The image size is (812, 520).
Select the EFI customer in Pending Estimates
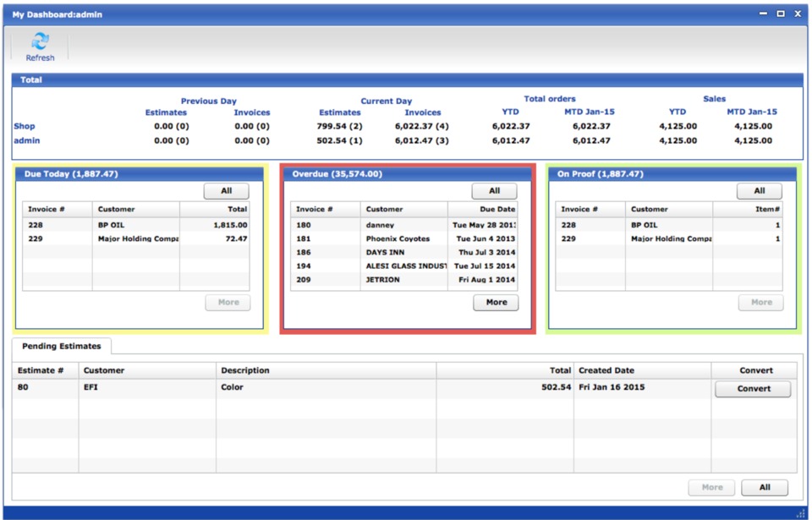(91, 387)
